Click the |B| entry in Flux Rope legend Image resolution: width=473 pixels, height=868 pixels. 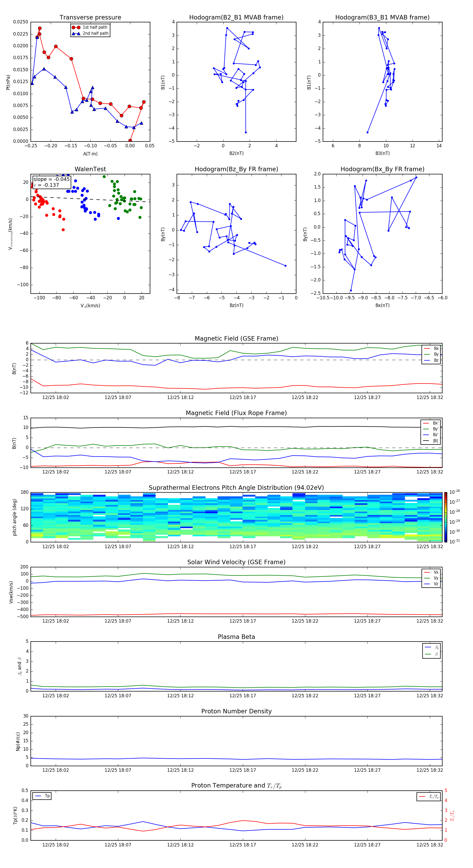(x=431, y=441)
